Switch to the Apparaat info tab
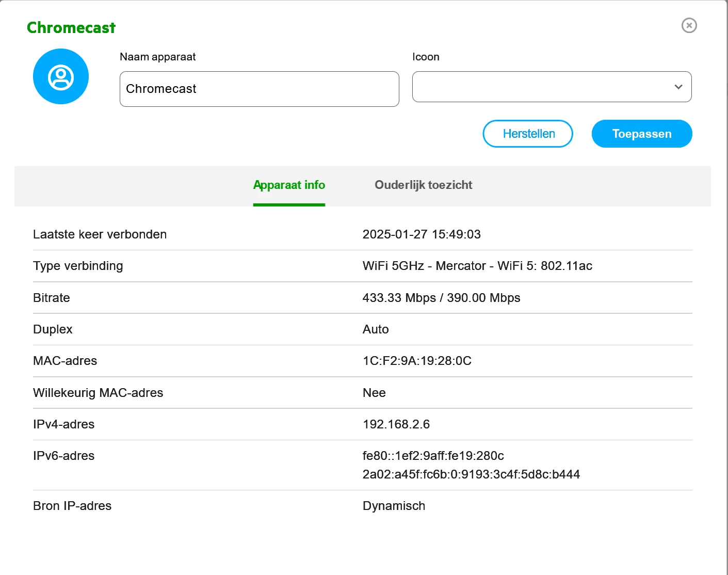This screenshot has width=728, height=575. coord(289,185)
